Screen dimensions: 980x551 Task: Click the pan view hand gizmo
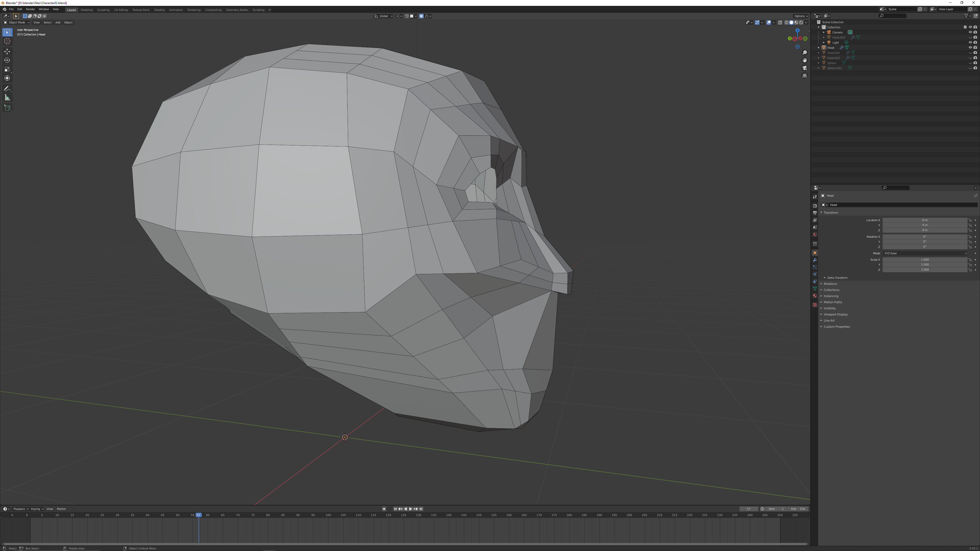805,60
